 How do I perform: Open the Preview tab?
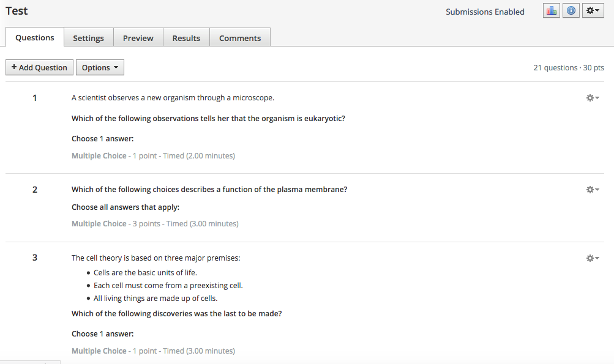point(138,38)
